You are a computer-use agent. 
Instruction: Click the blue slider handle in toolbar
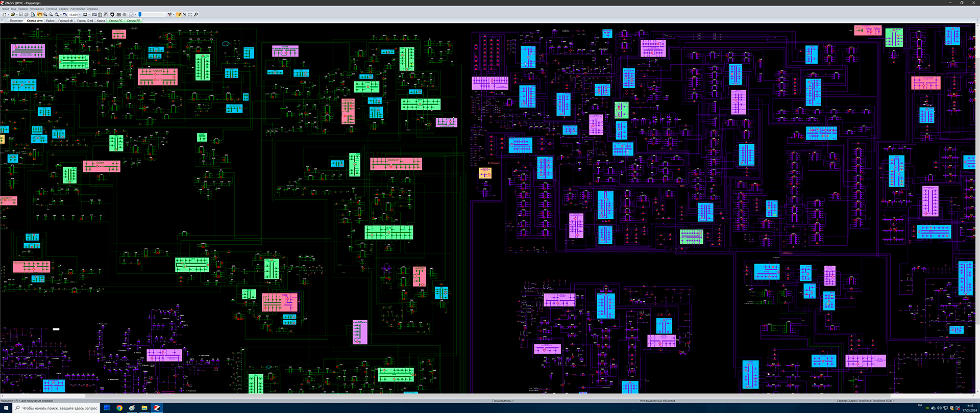coord(140,15)
